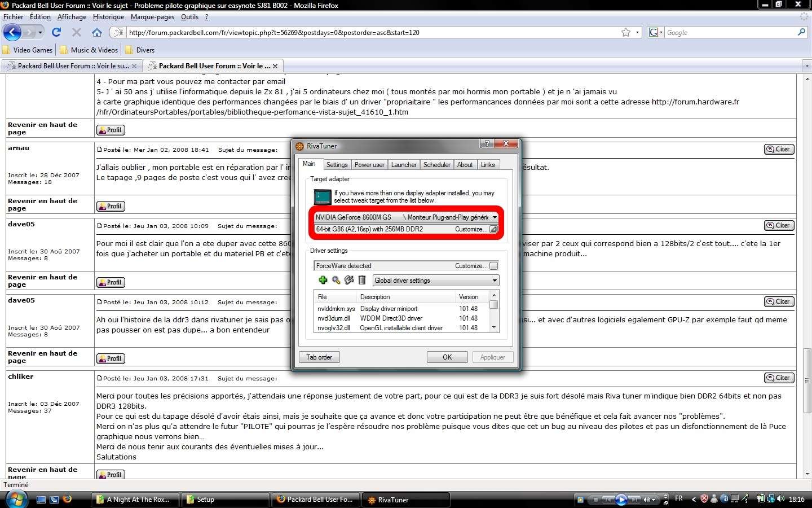Click Firefox forward navigation arrow

pyautogui.click(x=29, y=32)
